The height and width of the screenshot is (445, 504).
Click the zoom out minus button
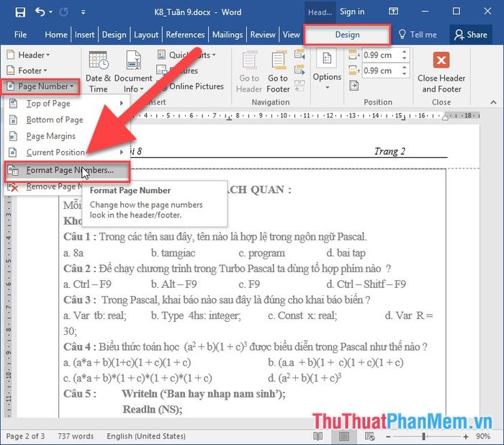388,436
